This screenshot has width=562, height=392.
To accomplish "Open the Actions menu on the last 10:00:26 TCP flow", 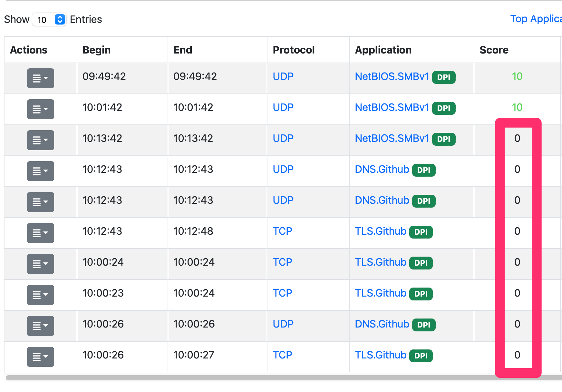I will 40,357.
